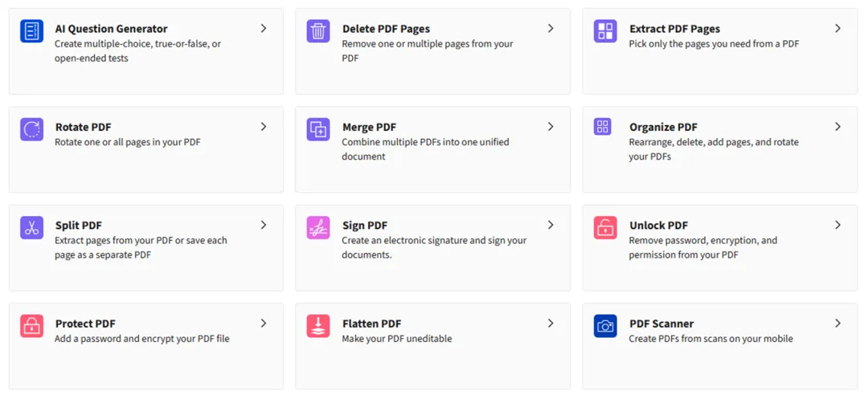The width and height of the screenshot is (868, 399).
Task: Click the Merge PDF icon
Action: tap(318, 129)
